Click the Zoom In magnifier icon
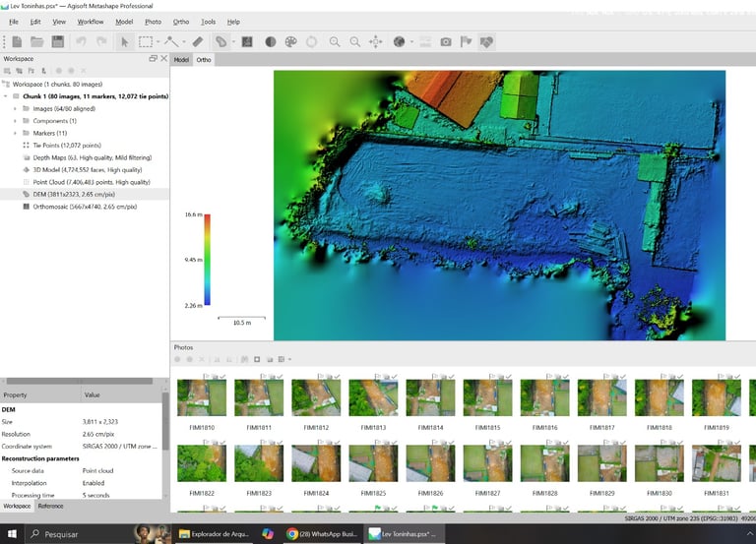The image size is (756, 544). point(335,42)
